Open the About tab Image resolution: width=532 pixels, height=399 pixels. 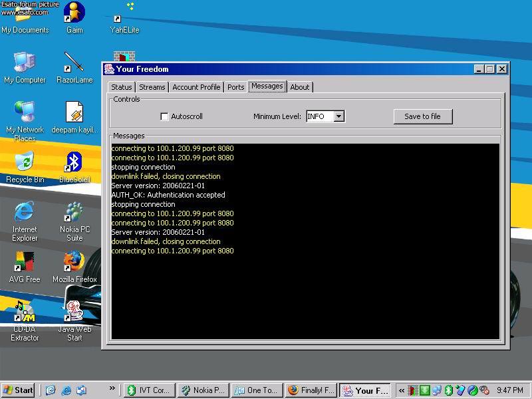tap(300, 87)
